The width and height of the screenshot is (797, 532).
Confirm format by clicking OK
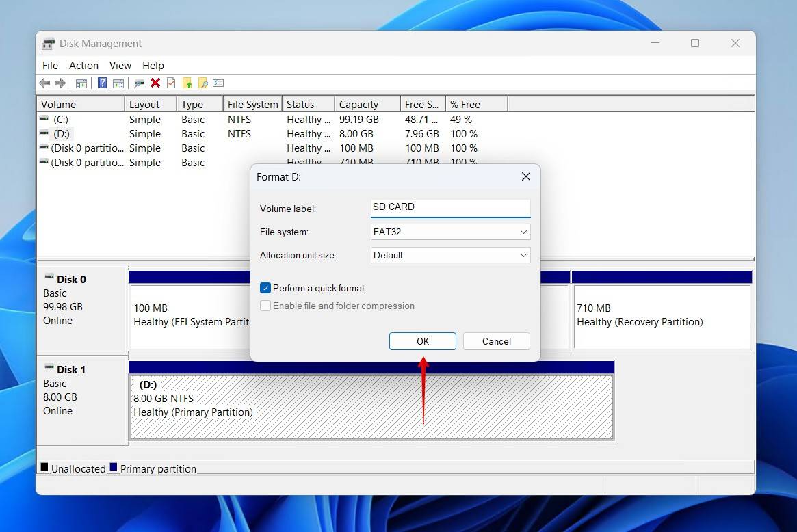[422, 341]
